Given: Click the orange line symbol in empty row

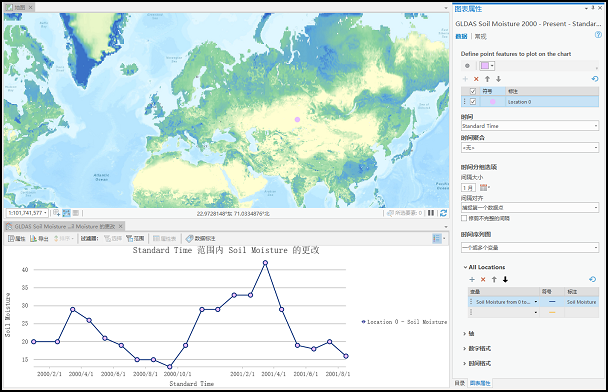Looking at the screenshot, I should [552, 312].
